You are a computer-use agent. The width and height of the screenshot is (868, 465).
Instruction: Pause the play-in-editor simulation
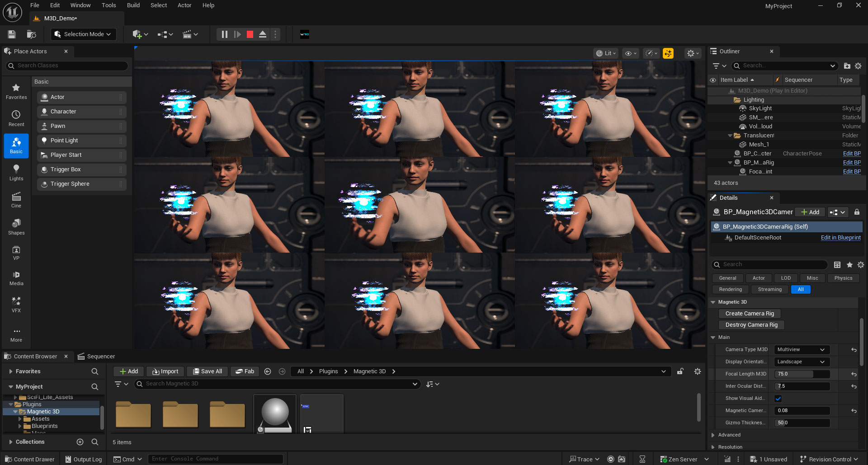[x=224, y=34]
